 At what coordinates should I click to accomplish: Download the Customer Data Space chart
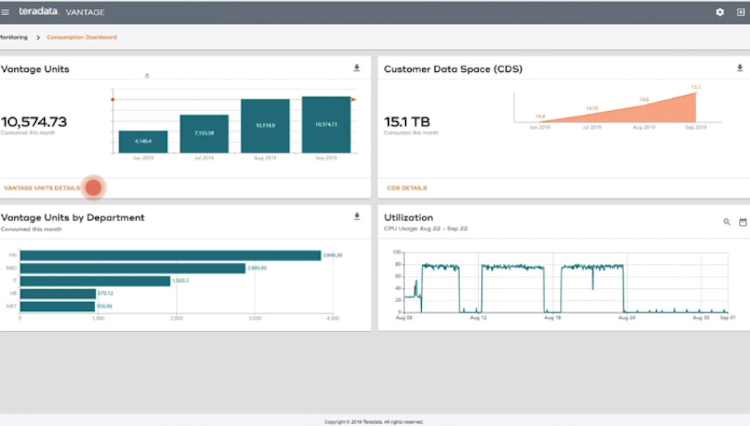click(740, 68)
